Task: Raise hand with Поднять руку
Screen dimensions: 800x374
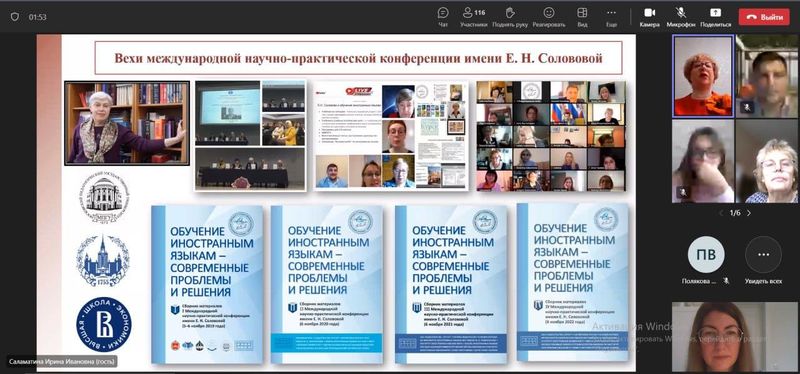Action: point(510,16)
